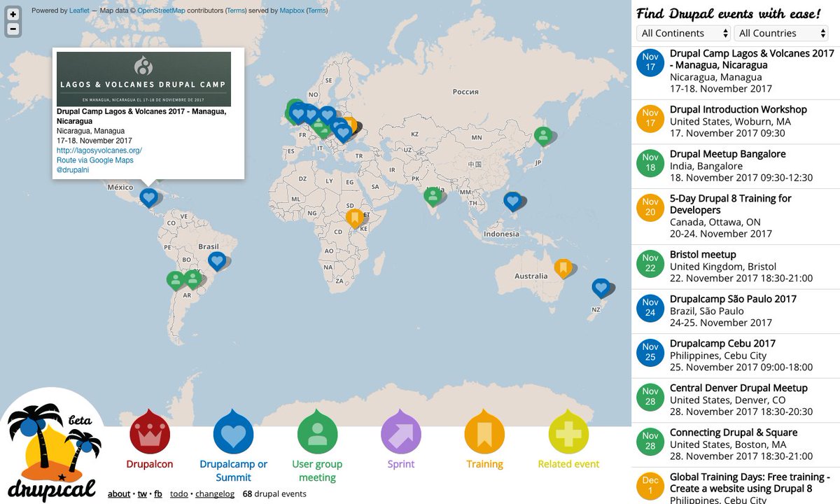Select the blue Drupalcamp marker in Brazil
Screen dimensions: 840x504
pos(217,262)
